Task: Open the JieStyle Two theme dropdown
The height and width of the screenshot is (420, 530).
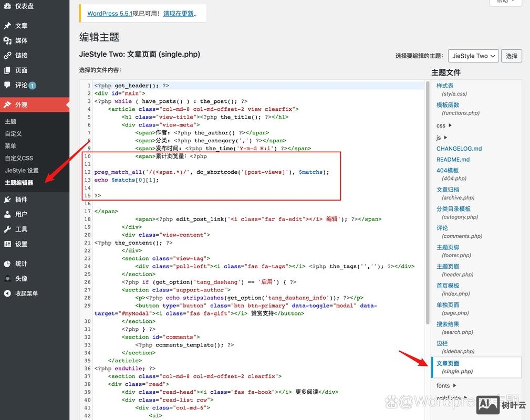Action: pos(473,56)
